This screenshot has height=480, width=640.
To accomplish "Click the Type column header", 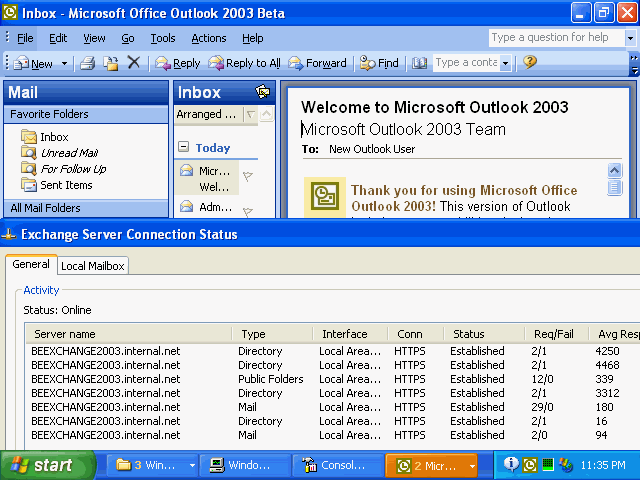I will coord(273,334).
